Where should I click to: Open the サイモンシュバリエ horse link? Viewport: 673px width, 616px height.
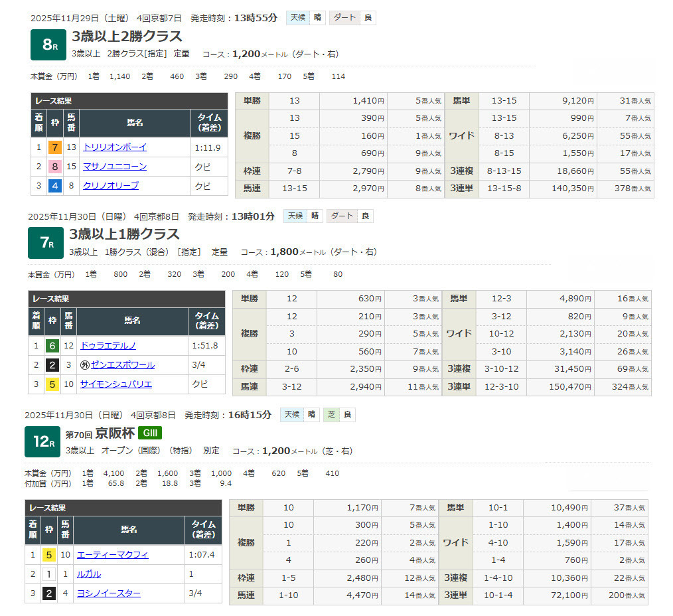click(116, 384)
